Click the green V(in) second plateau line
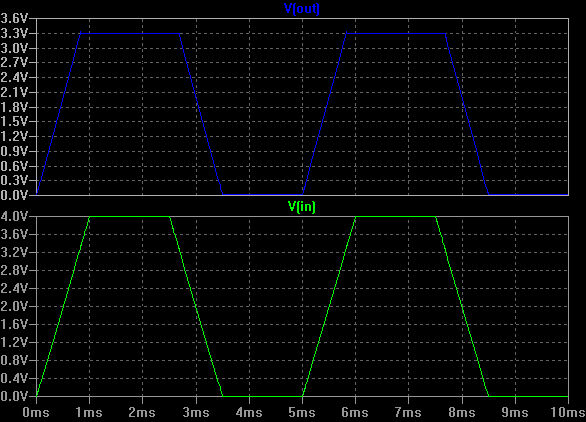 395,216
